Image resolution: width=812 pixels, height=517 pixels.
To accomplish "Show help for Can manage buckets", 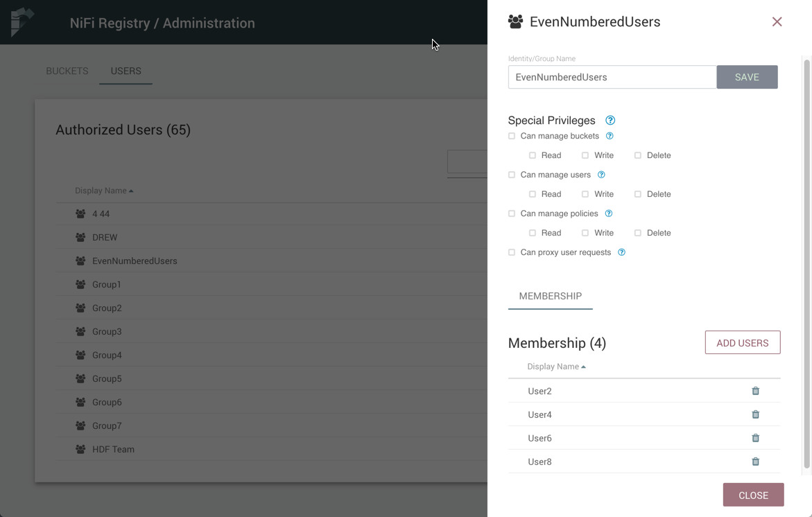I will pos(610,136).
